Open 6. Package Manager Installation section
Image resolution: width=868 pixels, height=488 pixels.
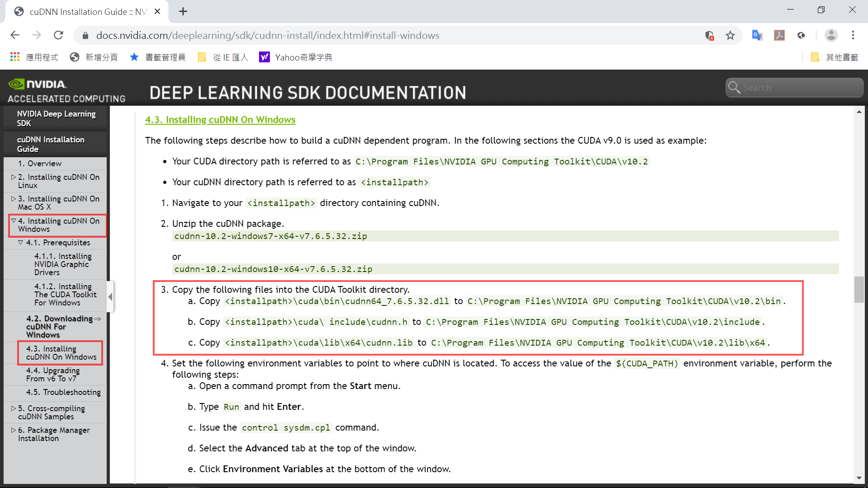(54, 434)
